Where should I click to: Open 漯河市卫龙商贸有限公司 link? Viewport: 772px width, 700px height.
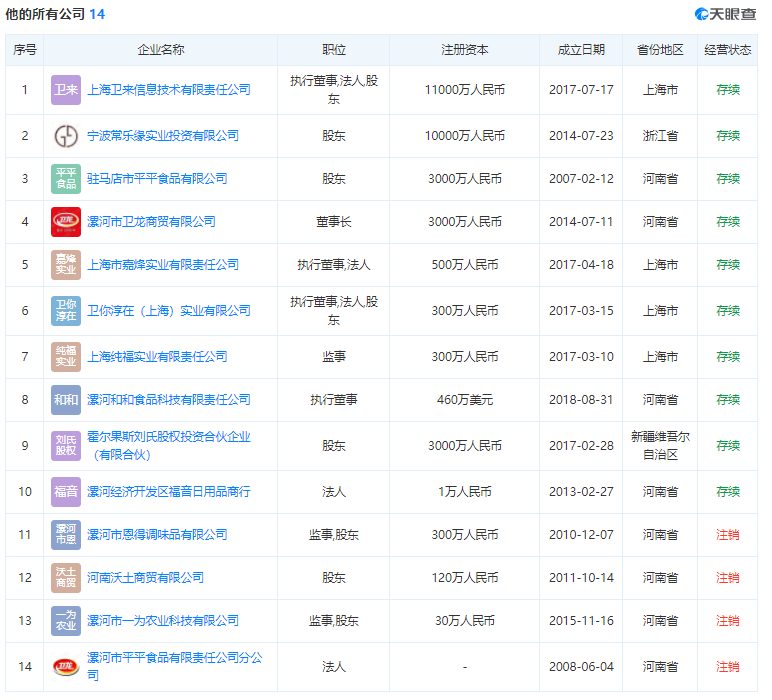(151, 222)
